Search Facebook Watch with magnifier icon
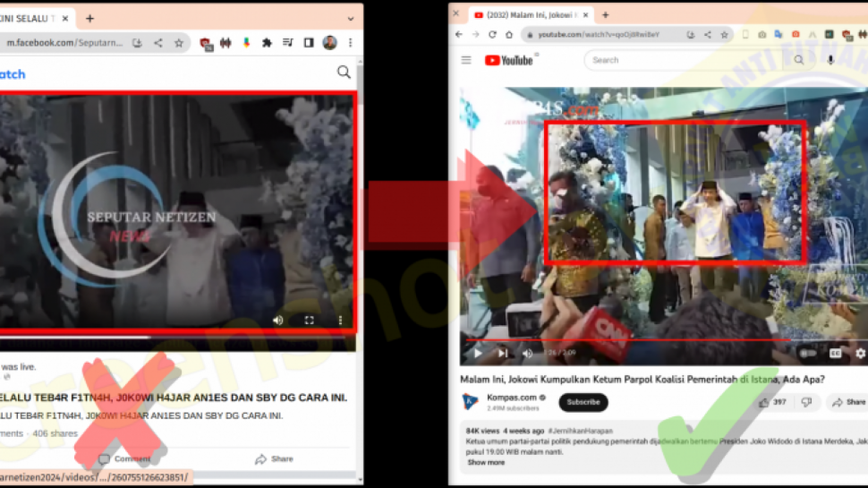The height and width of the screenshot is (488, 868). pos(344,72)
